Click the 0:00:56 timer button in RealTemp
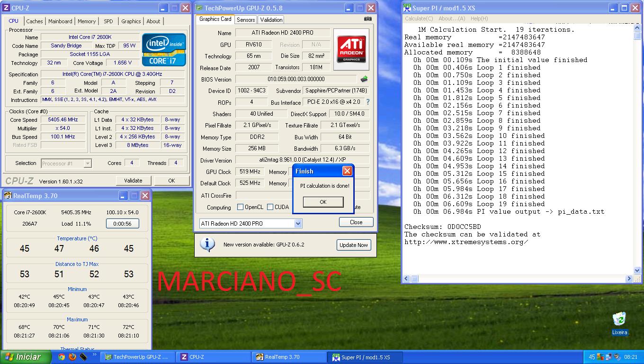644x364 pixels. tap(122, 223)
